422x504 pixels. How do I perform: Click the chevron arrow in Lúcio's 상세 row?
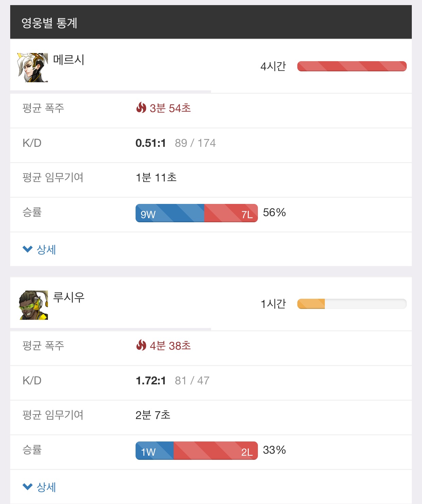(28, 487)
